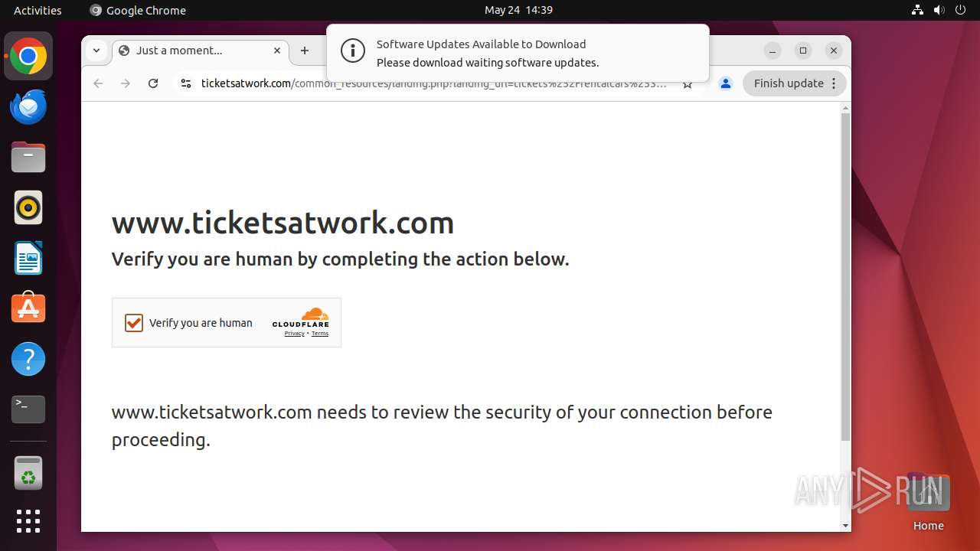The width and height of the screenshot is (980, 551).
Task: Launch Google Chrome from the dock
Action: (x=28, y=56)
